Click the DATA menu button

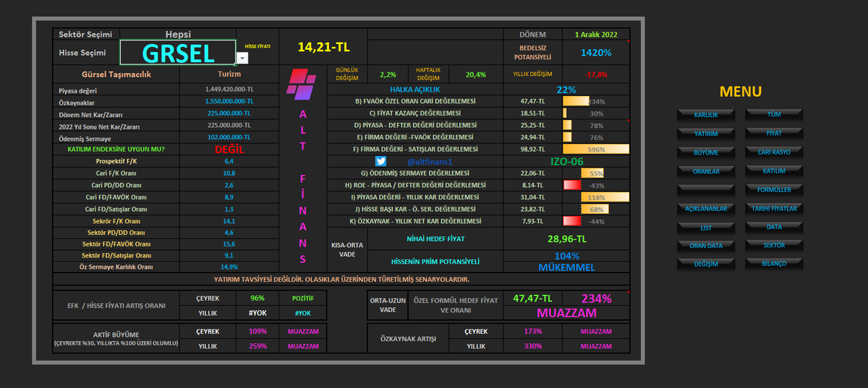[774, 227]
